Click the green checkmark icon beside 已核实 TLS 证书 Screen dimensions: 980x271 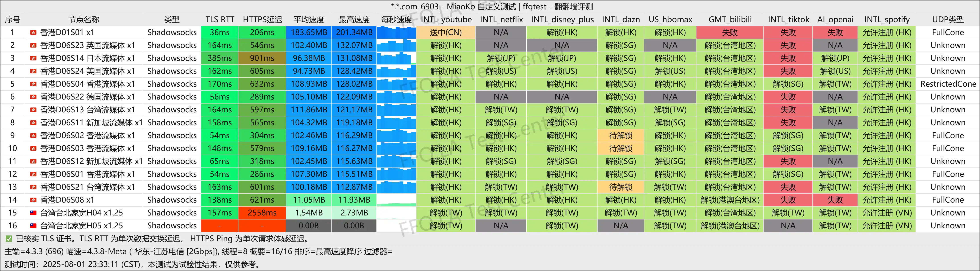coord(9,239)
